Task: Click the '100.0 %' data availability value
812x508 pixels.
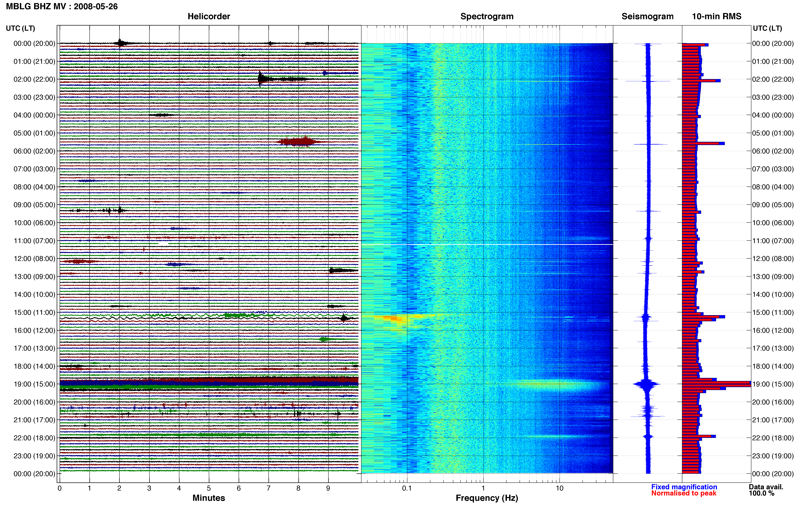Action: [x=762, y=493]
